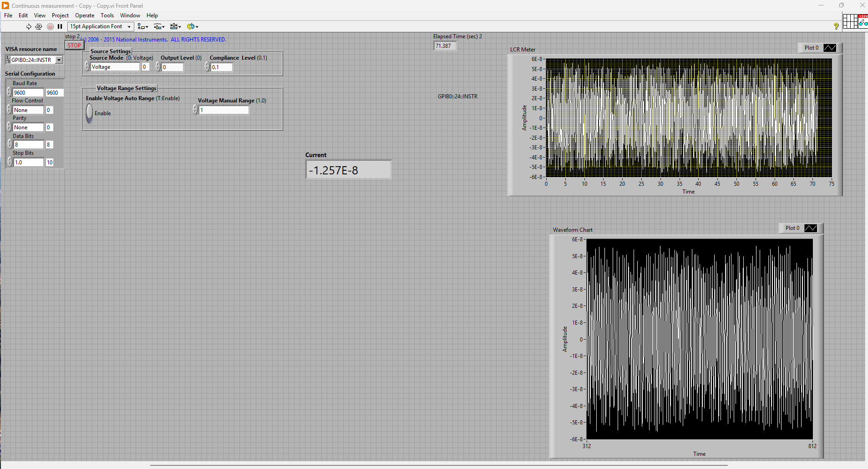Click the Output Level value field
Screen dimensions: 868x469
pos(173,67)
